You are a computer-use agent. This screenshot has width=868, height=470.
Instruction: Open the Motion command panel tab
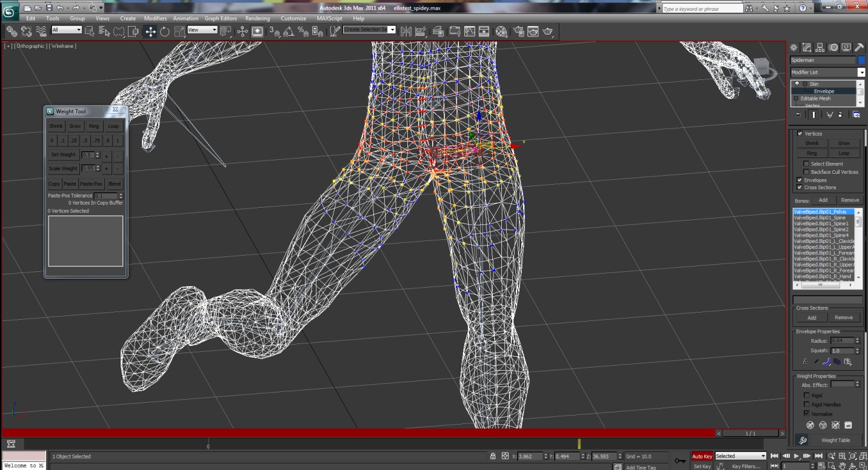[833, 47]
